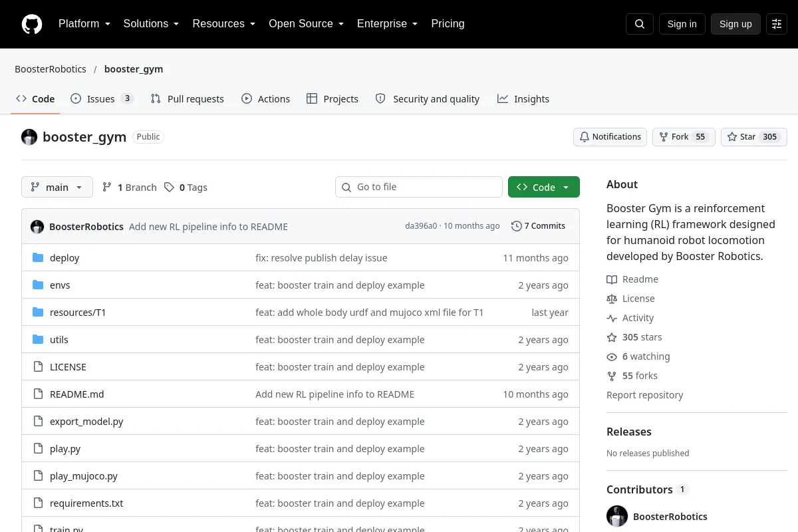Click the resources/T1 folder icon

click(38, 313)
